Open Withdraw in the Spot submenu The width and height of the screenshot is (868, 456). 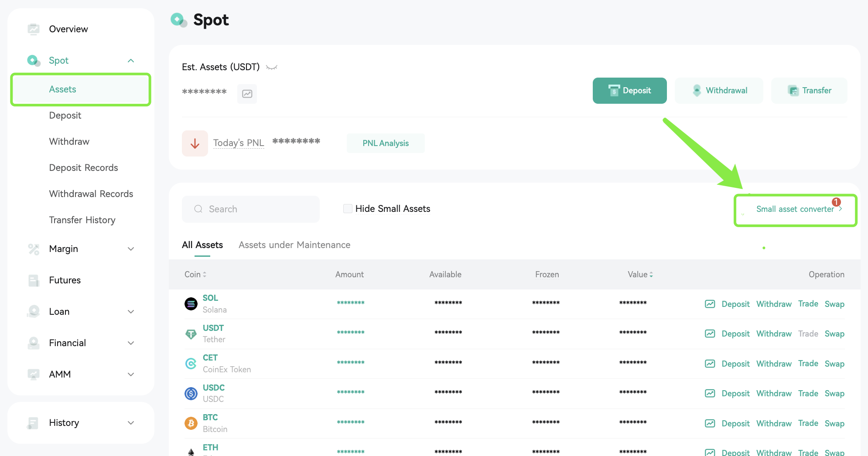pos(69,142)
